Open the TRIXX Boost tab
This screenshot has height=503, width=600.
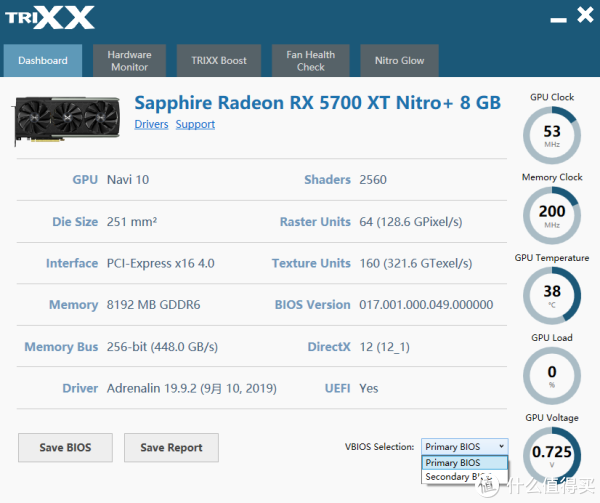(x=219, y=60)
